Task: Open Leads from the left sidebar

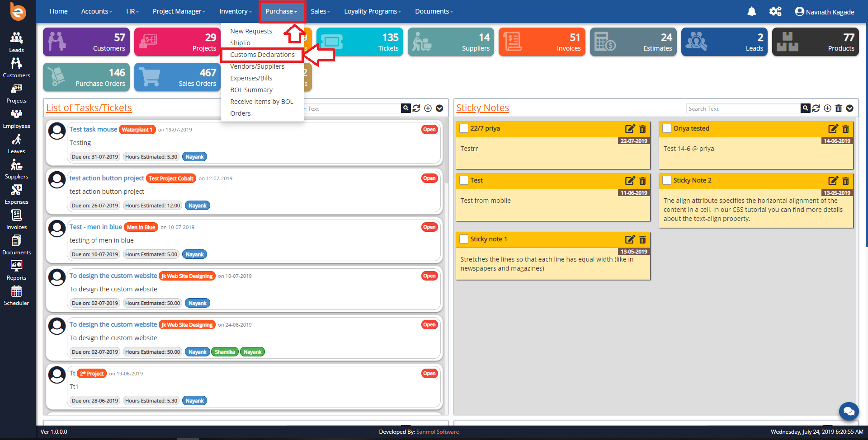Action: point(16,42)
